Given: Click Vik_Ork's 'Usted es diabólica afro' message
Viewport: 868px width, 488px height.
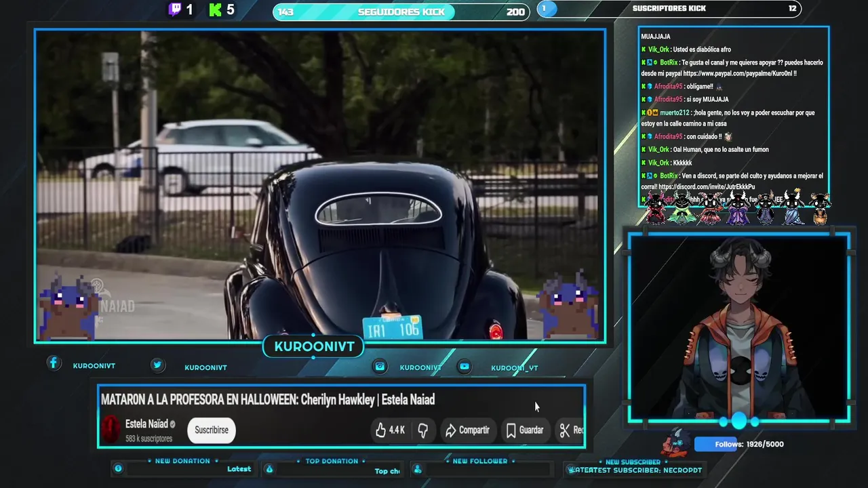Looking at the screenshot, I should pyautogui.click(x=686, y=49).
